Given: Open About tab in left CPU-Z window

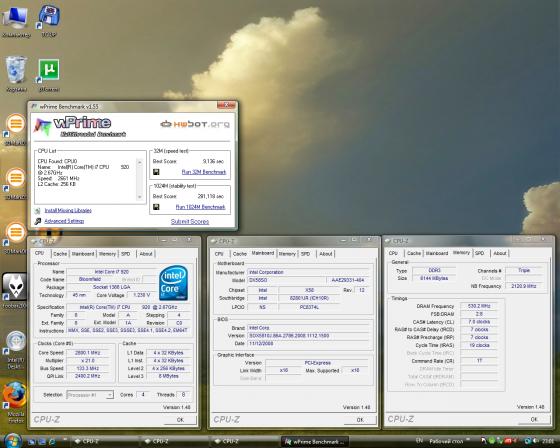Looking at the screenshot, I should pos(146,254).
